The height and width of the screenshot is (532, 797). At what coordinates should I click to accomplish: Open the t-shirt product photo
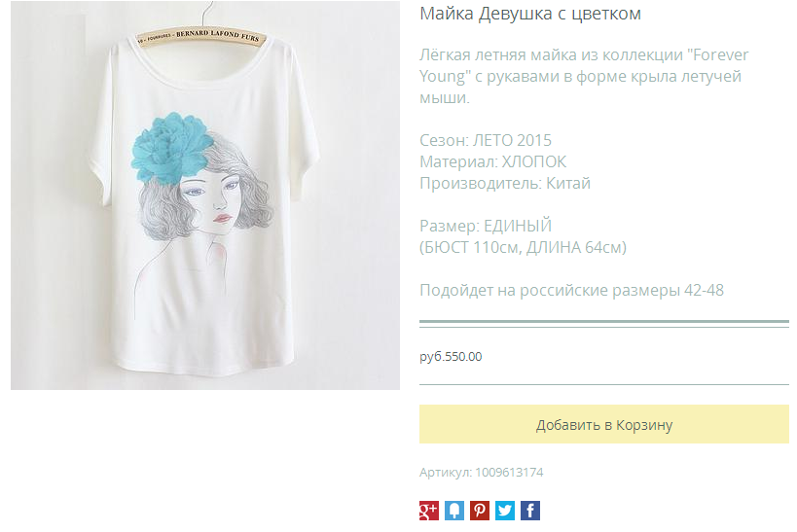point(205,195)
